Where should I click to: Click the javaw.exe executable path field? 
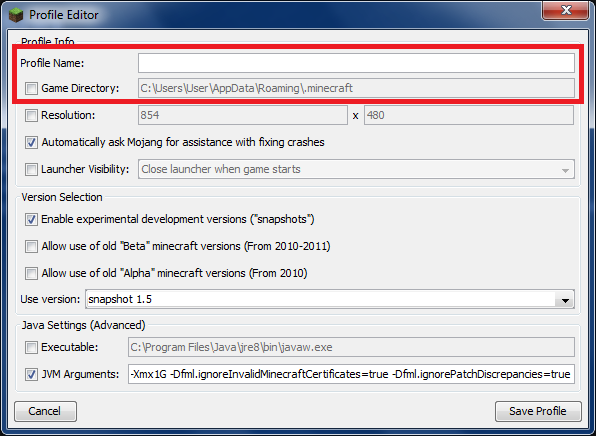coord(351,347)
